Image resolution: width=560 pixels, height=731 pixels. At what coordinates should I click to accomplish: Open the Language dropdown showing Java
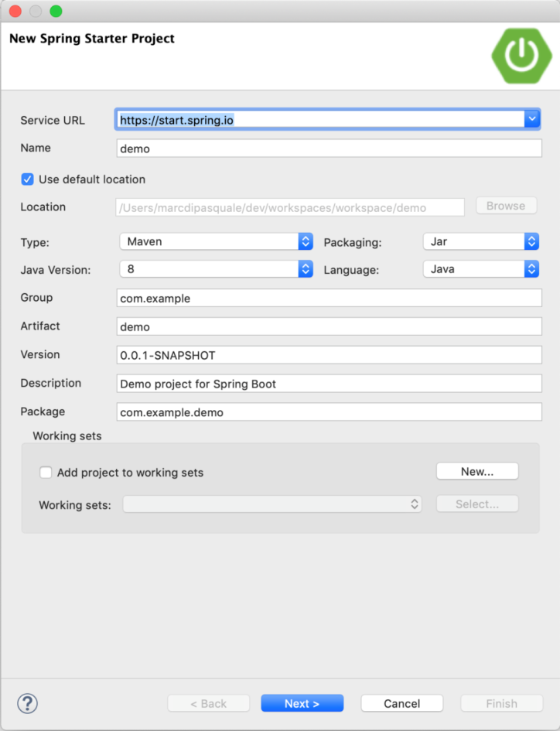coord(480,269)
